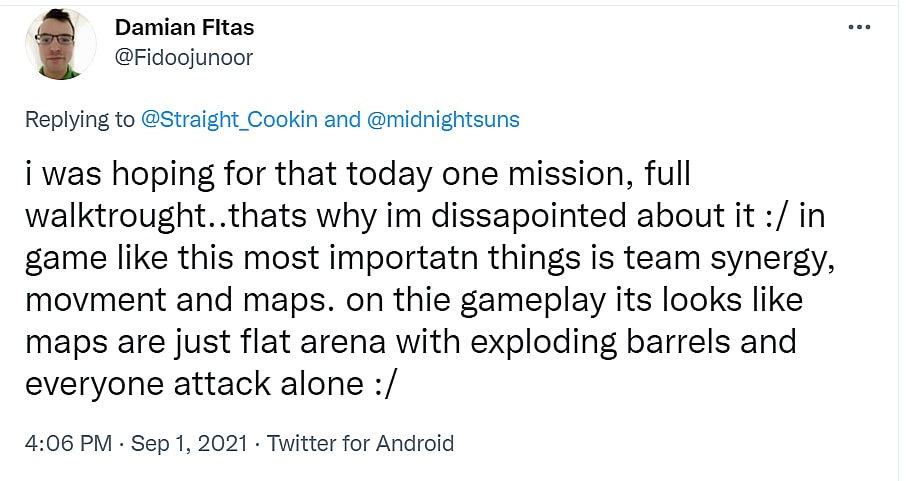Open the @Straight_Cookin mention
Image resolution: width=907 pixels, height=481 pixels.
click(x=230, y=120)
